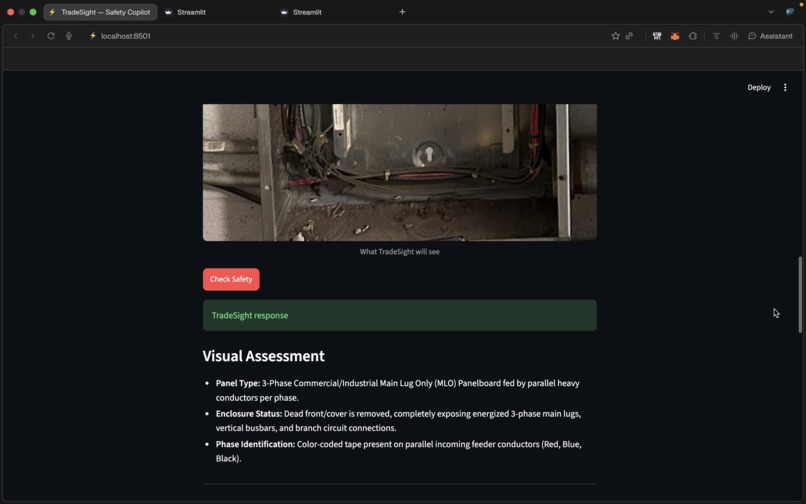Viewport: 806px width, 504px height.
Task: Expand the tab list chevron
Action: point(771,12)
